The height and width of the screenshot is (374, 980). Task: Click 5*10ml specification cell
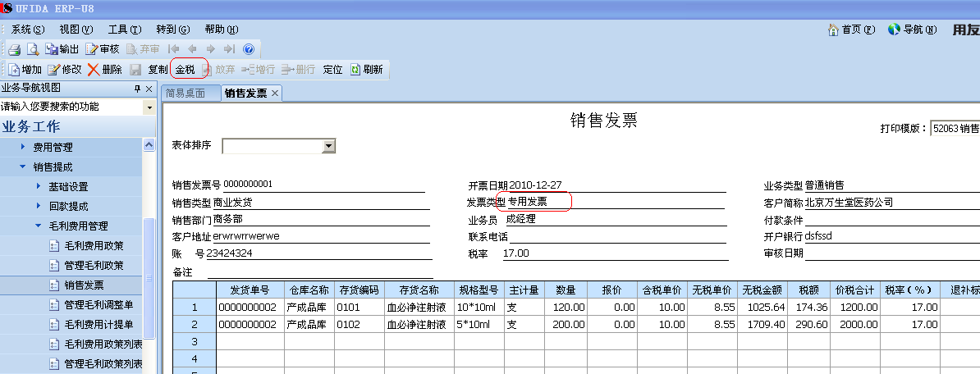point(479,325)
